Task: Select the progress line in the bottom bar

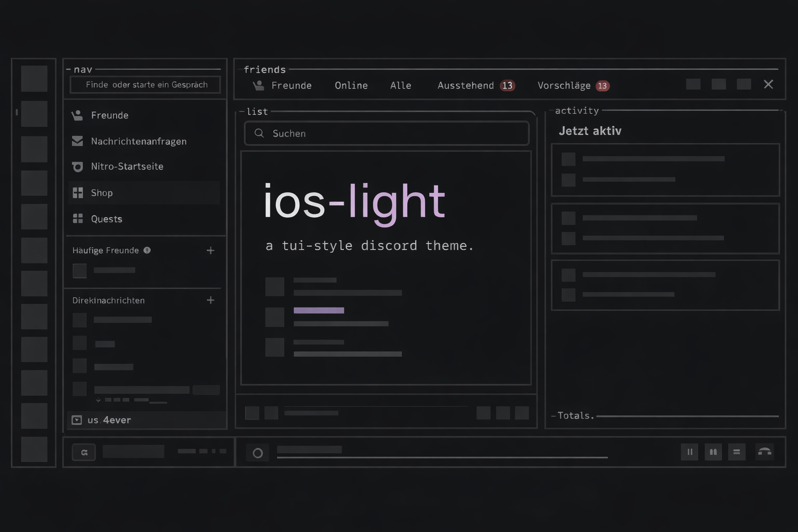Action: tap(442, 457)
